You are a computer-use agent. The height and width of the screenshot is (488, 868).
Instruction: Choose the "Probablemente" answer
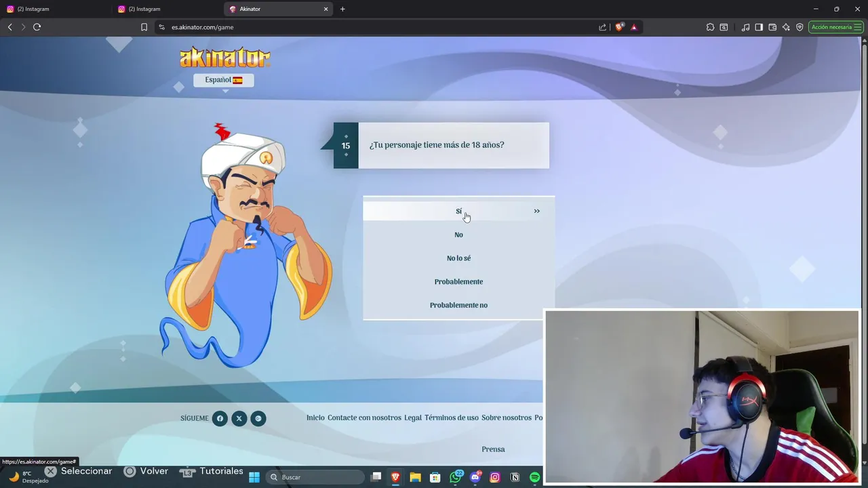coord(458,281)
